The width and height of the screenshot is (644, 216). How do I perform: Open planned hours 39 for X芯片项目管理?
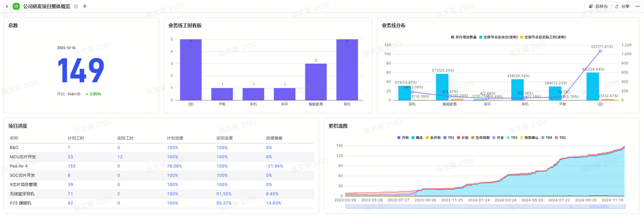(70, 184)
